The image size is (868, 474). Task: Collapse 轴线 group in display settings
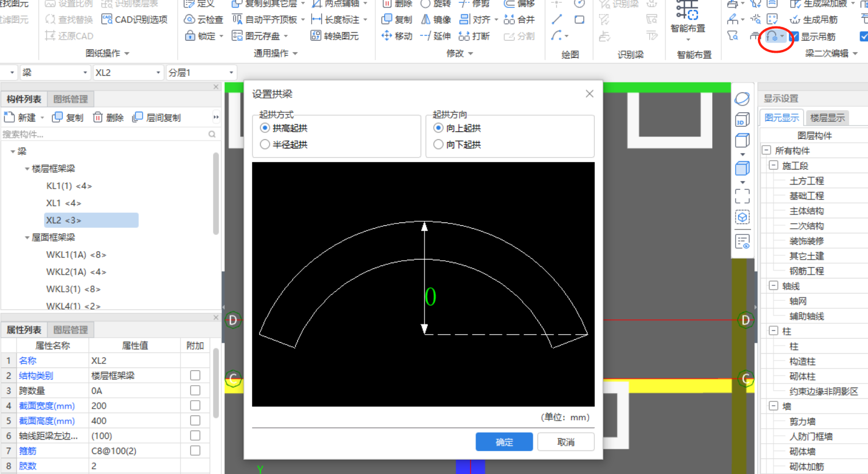pyautogui.click(x=773, y=285)
